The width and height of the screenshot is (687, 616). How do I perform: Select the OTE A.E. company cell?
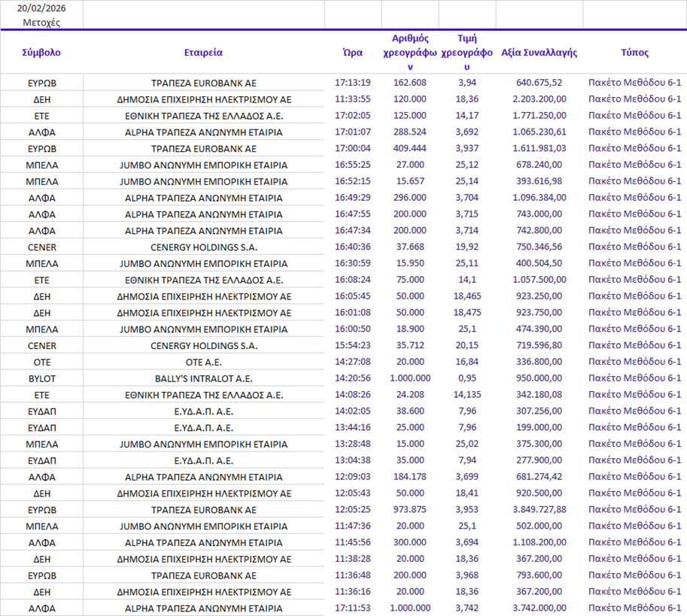click(x=203, y=362)
